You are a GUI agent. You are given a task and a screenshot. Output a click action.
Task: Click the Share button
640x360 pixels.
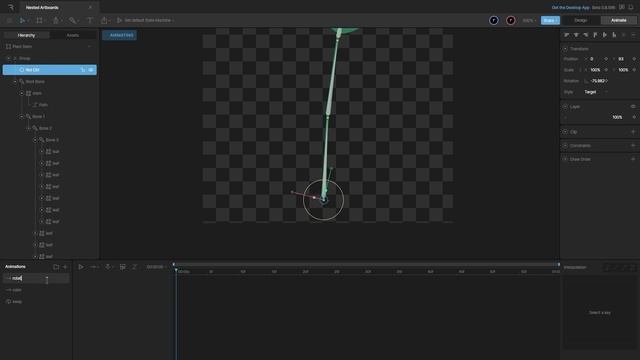(550, 20)
